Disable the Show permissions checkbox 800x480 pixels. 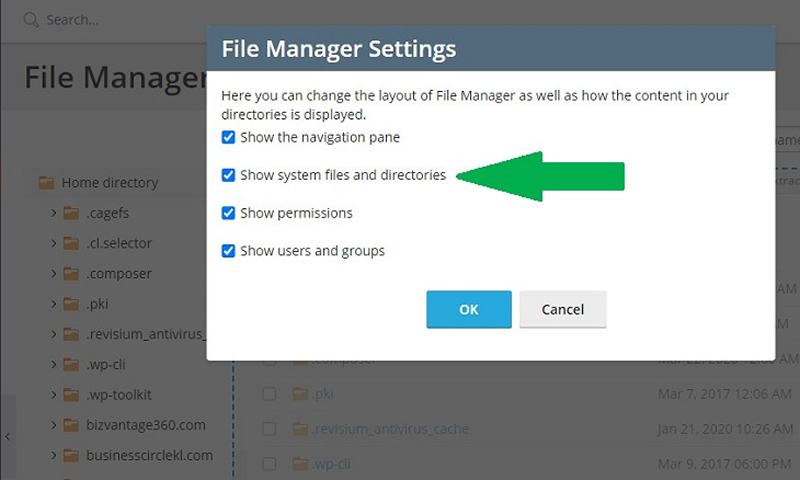[x=229, y=213]
